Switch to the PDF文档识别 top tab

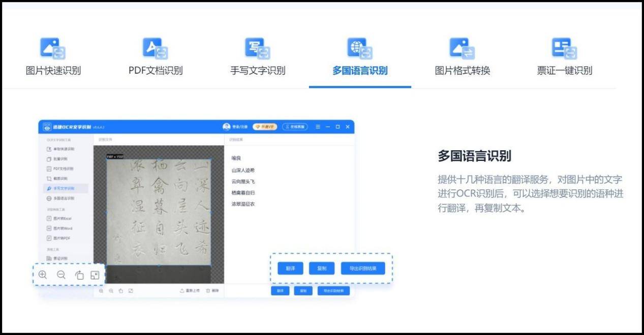click(x=155, y=57)
